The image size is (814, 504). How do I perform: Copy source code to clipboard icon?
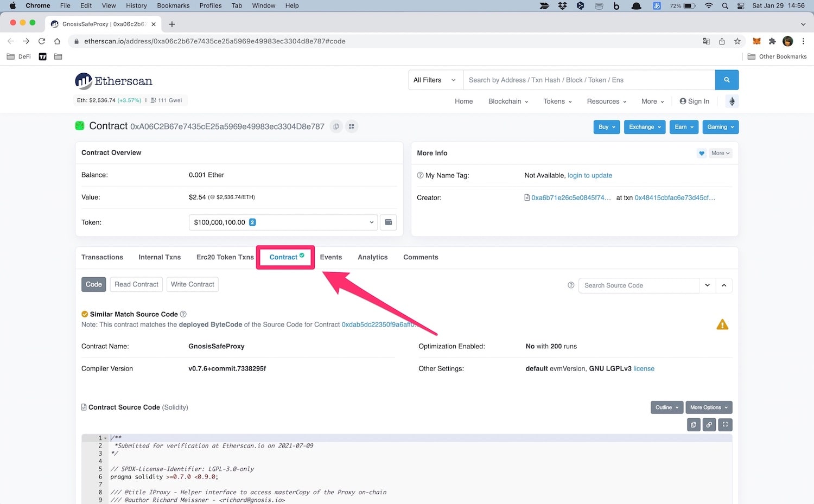(694, 424)
